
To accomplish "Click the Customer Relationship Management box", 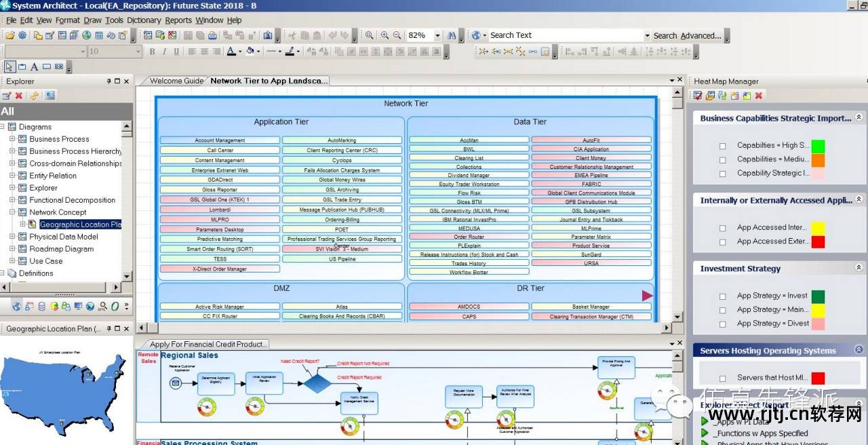I will pos(591,167).
